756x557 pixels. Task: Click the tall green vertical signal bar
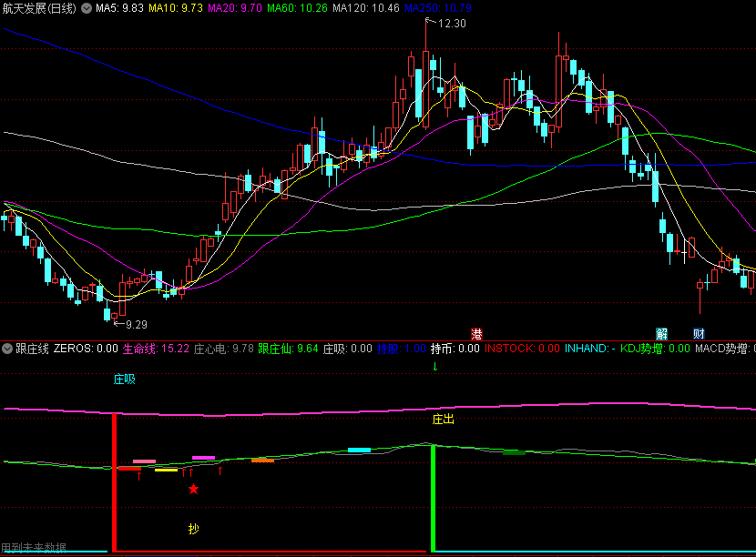click(x=433, y=498)
